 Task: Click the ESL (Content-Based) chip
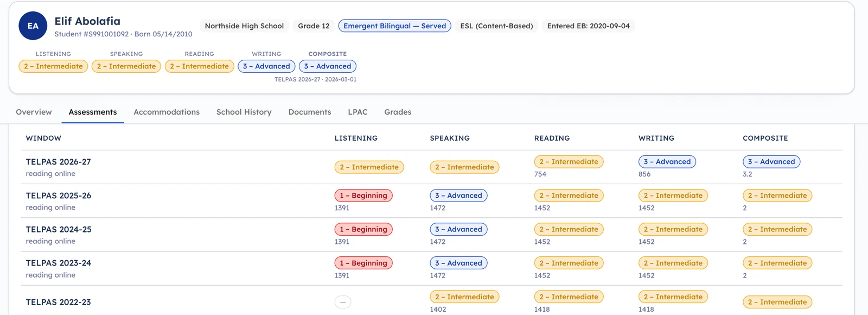pyautogui.click(x=496, y=26)
